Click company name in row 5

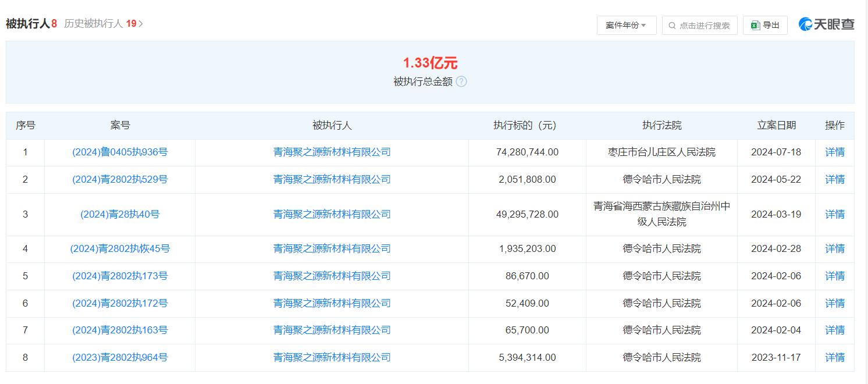click(332, 276)
